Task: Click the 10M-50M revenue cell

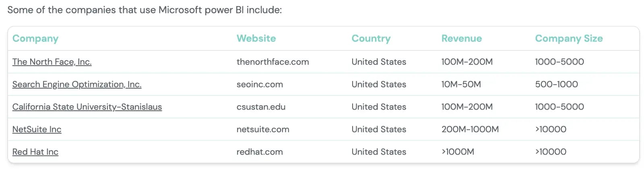Action: click(x=461, y=84)
